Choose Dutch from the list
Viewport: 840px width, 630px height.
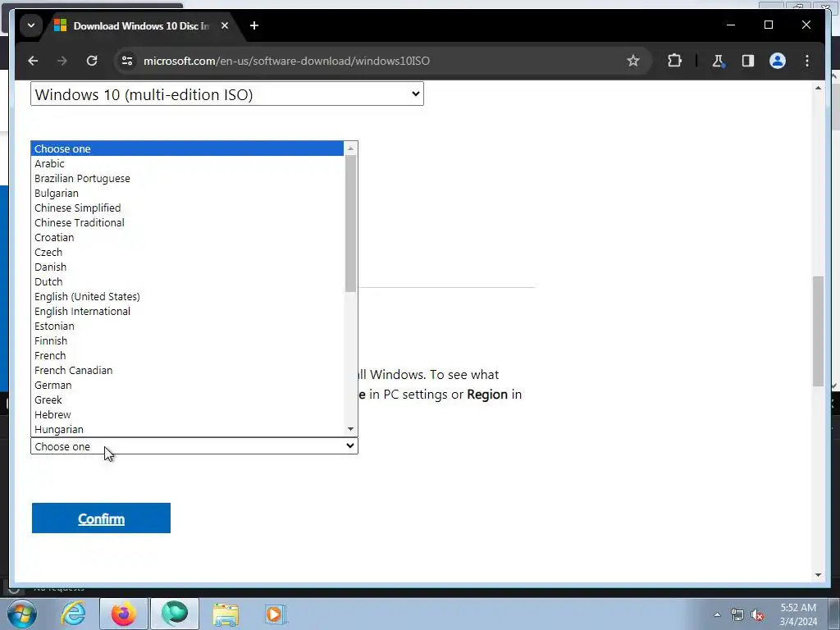[x=187, y=282]
